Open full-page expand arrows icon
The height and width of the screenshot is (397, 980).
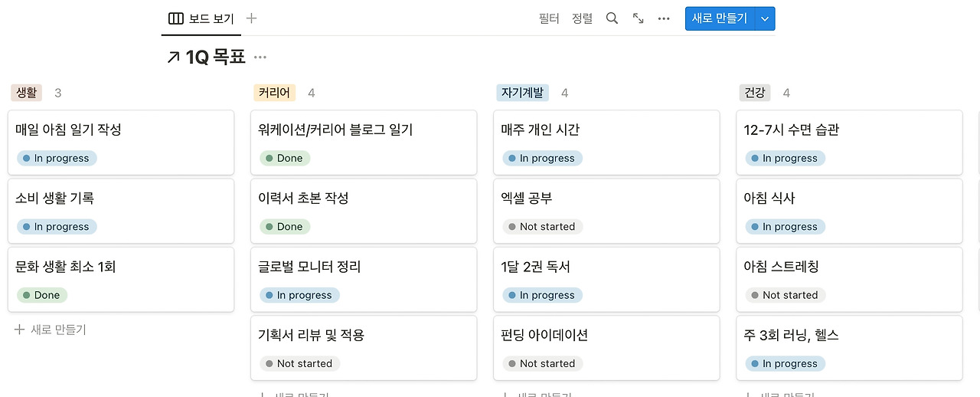[x=638, y=18]
